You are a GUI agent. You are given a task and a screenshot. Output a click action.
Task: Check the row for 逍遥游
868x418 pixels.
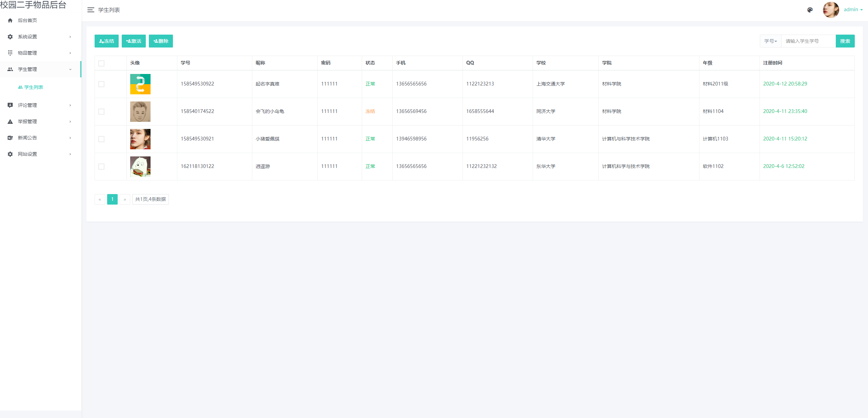(x=101, y=167)
